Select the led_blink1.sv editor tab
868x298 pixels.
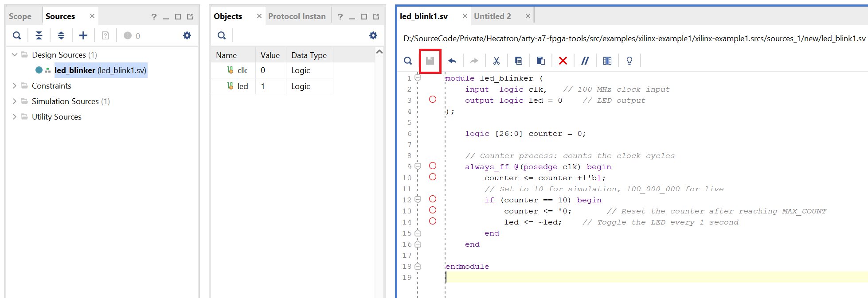(x=424, y=16)
